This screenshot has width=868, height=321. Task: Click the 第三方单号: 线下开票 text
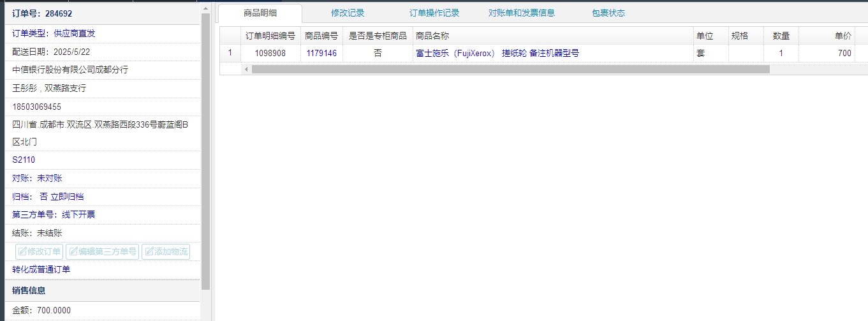click(x=54, y=214)
